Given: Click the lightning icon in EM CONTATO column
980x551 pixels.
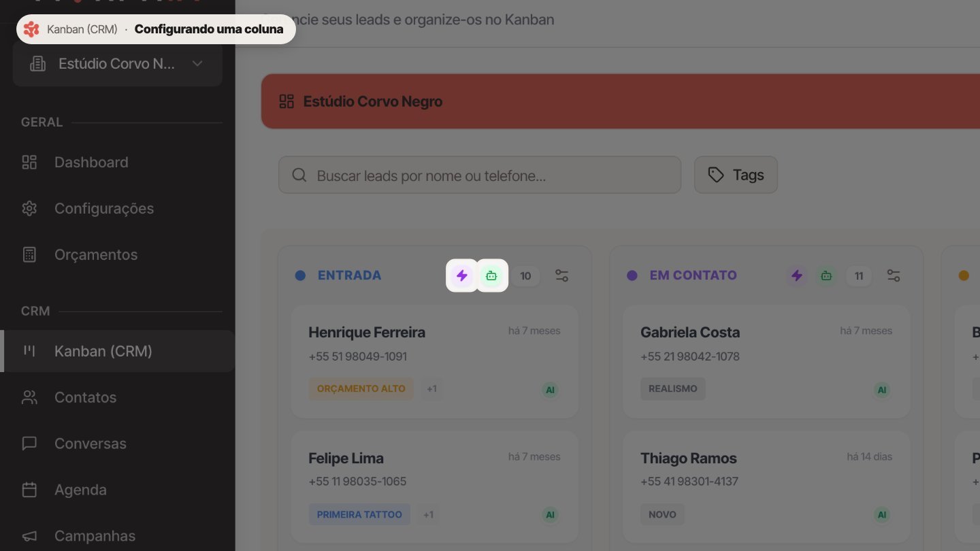Looking at the screenshot, I should click(797, 275).
